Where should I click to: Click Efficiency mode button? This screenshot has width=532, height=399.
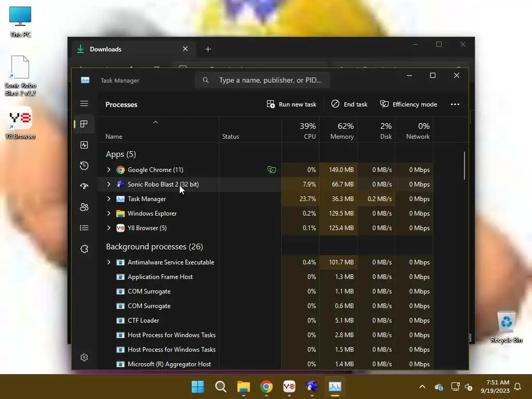(x=408, y=104)
